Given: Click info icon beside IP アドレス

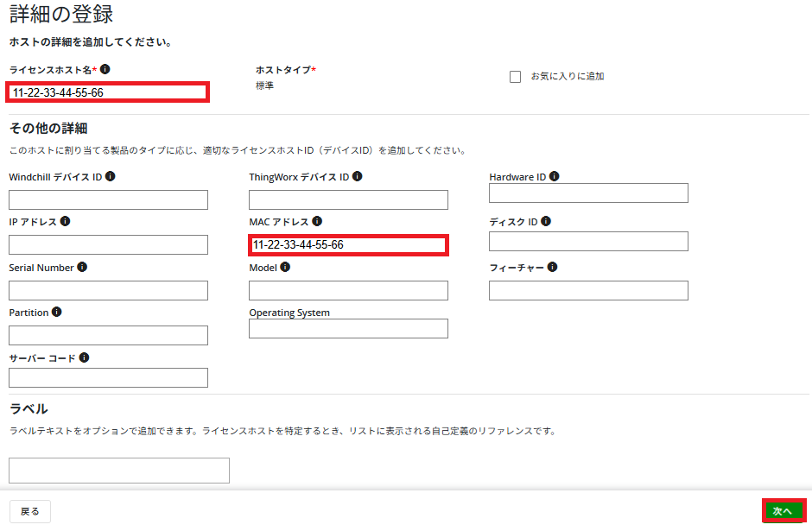Looking at the screenshot, I should pyautogui.click(x=66, y=222).
